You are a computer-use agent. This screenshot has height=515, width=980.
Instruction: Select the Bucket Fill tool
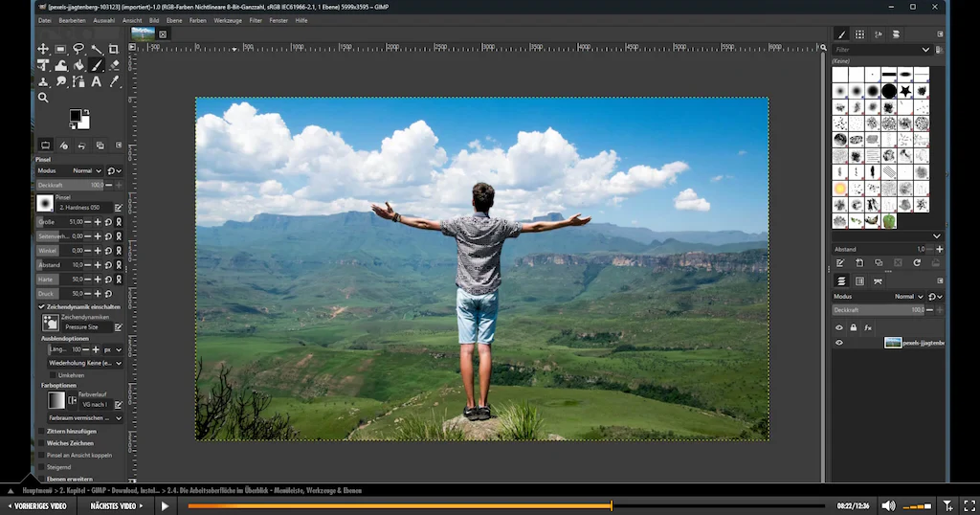78,65
